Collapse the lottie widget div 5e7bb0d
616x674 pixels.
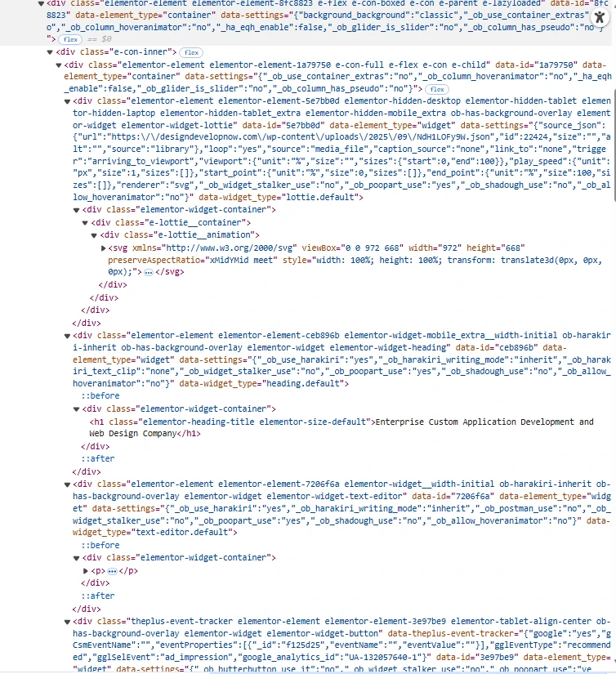coord(68,100)
